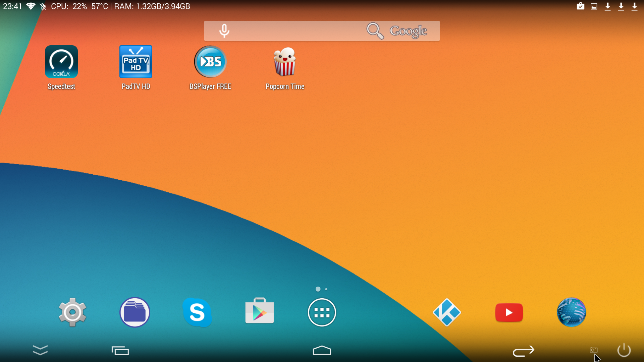Start Popcorn Time
The image size is (644, 362).
tap(285, 62)
